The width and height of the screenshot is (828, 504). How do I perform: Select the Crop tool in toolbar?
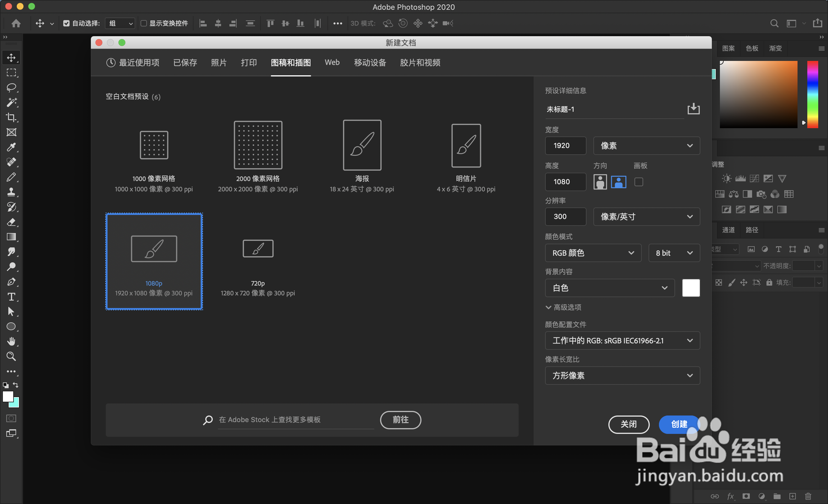click(11, 117)
